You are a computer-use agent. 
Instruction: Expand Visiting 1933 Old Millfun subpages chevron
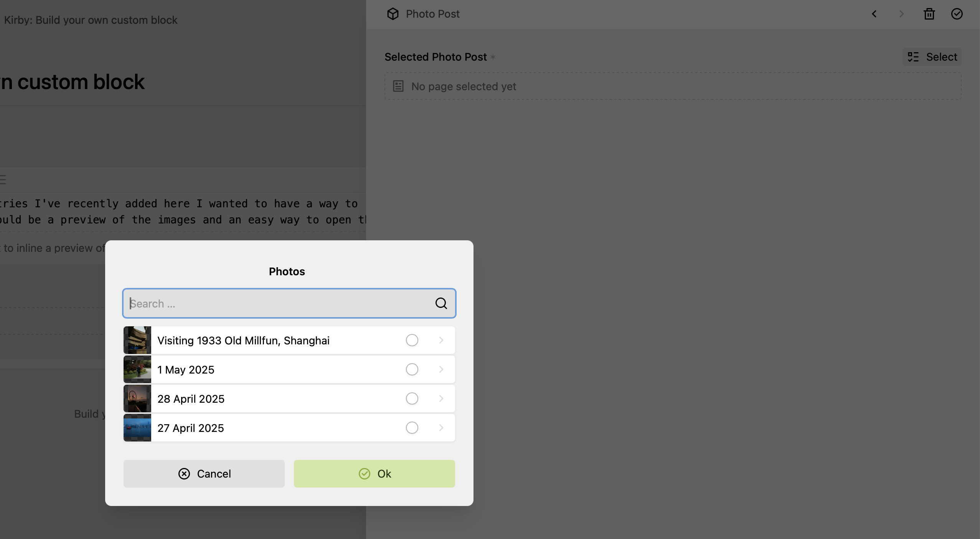tap(441, 340)
